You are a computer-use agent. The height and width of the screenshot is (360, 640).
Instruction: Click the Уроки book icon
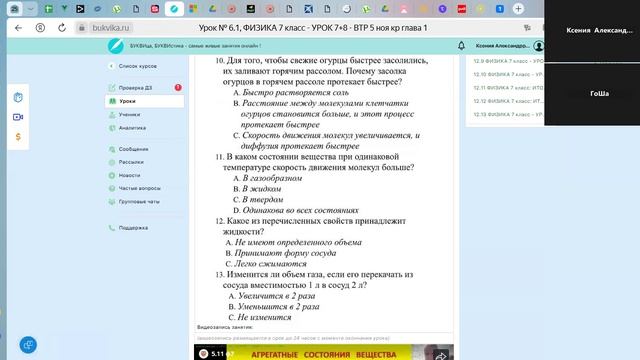[112, 101]
